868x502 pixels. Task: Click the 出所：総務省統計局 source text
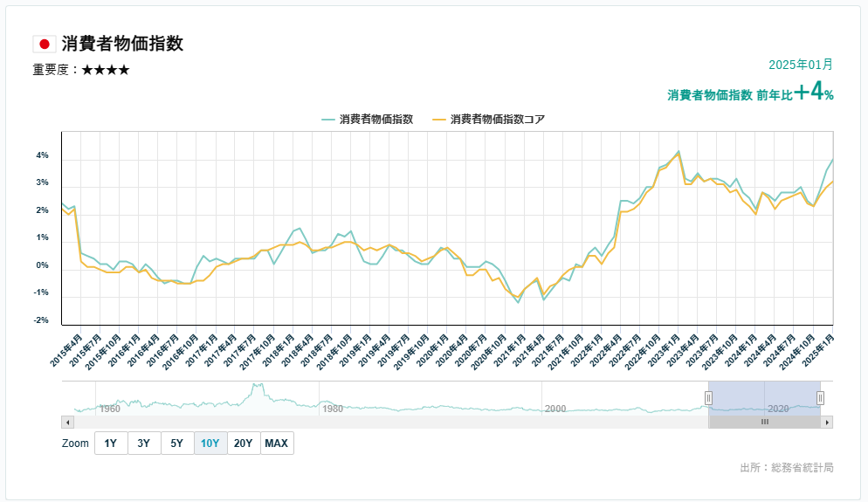pyautogui.click(x=787, y=468)
